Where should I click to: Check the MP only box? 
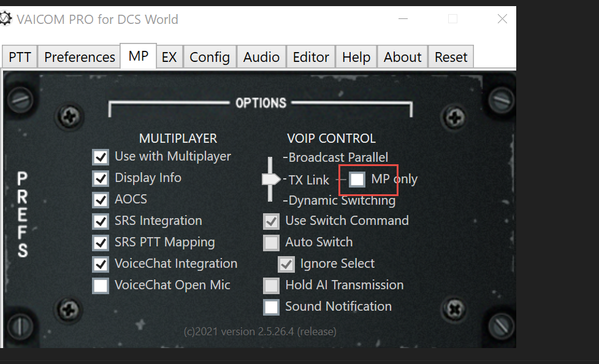[357, 179]
